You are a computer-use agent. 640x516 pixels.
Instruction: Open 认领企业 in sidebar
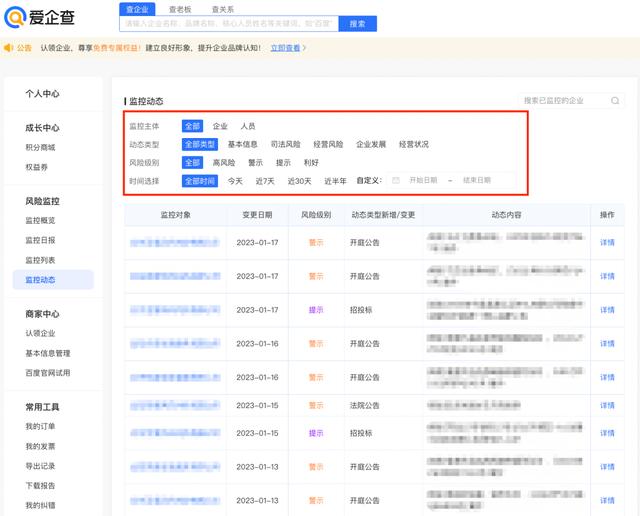click(x=40, y=333)
